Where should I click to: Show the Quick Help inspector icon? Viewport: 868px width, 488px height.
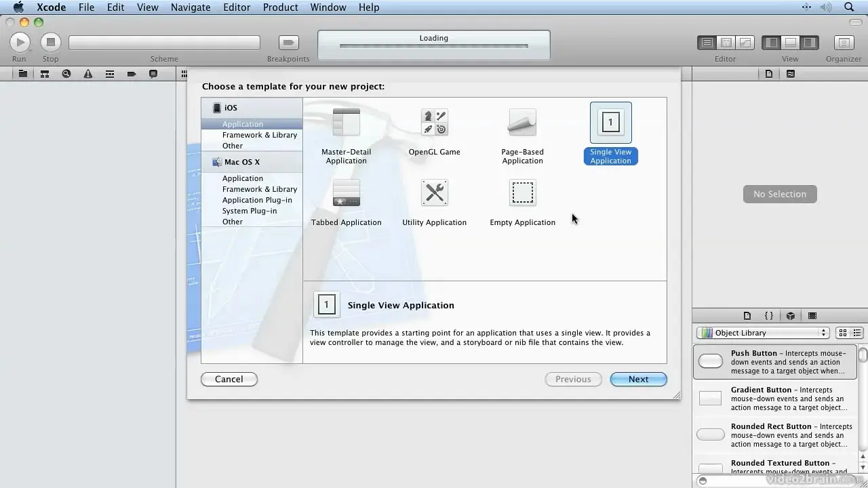point(791,74)
